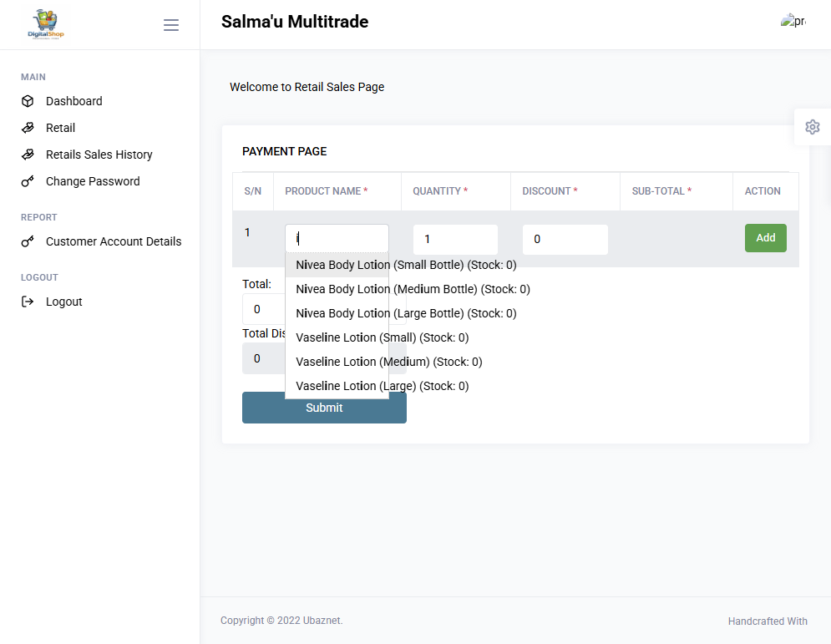Click the Change Password key icon

pos(28,181)
